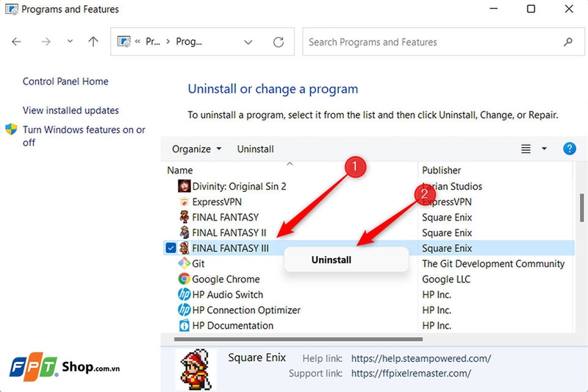588x392 pixels.
Task: Select the FINAL FANTASY program icon
Action: click(x=184, y=217)
